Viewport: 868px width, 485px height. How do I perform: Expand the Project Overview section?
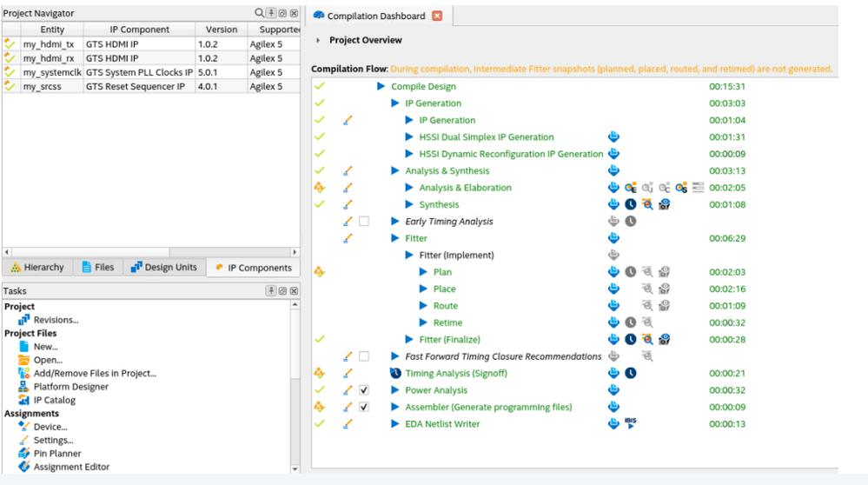[319, 41]
